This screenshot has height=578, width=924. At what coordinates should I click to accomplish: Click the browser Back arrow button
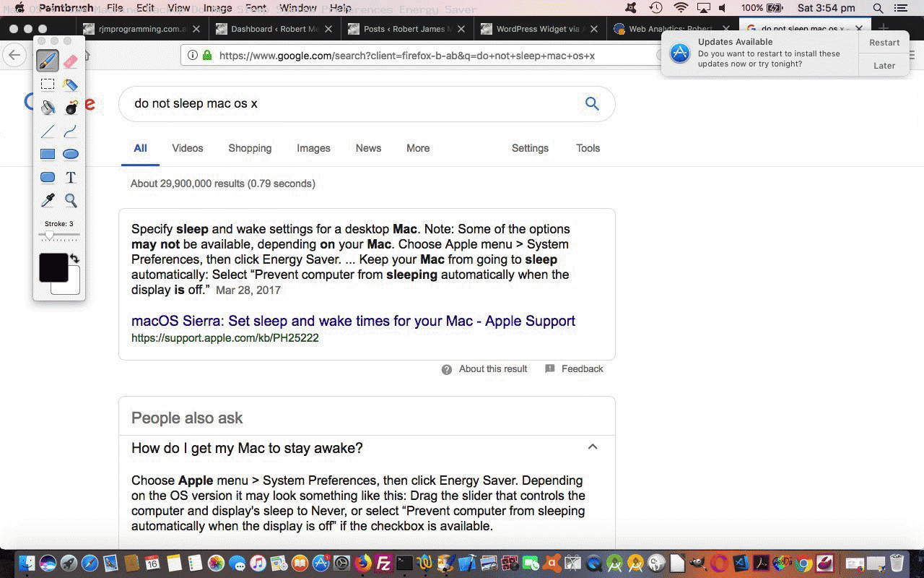[x=14, y=56]
